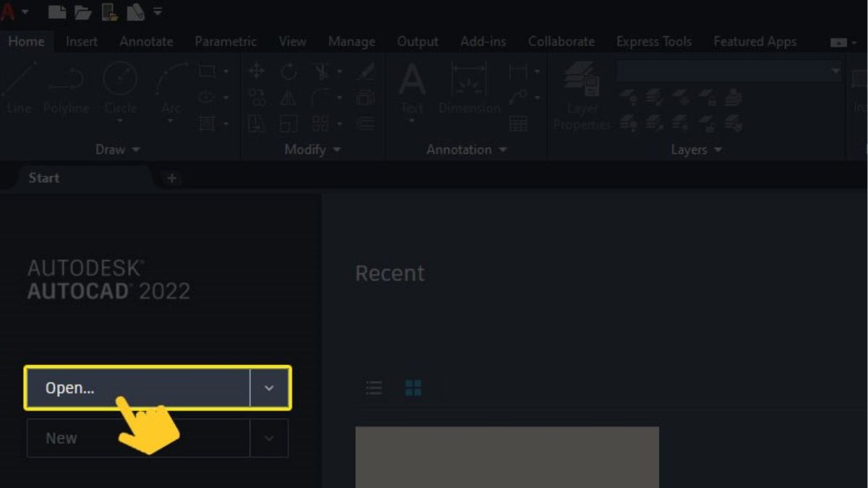Switch Recent files to list view
Viewport: 868px width, 488px height.
[374, 388]
